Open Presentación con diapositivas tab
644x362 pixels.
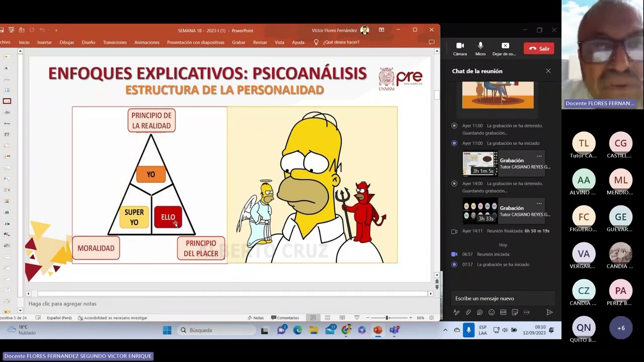[x=196, y=42]
